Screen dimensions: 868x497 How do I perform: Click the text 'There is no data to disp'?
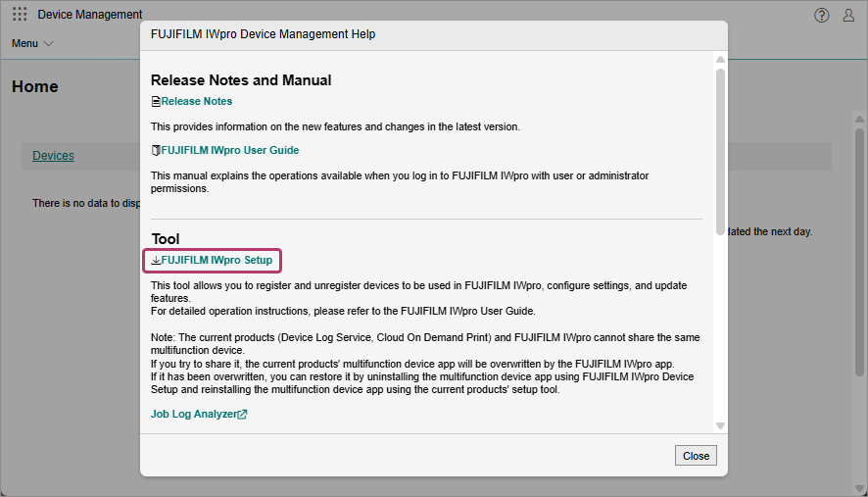[86, 203]
